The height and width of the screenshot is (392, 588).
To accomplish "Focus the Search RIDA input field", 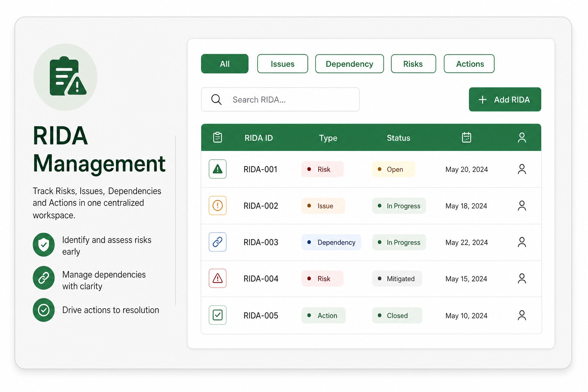I will 280,100.
